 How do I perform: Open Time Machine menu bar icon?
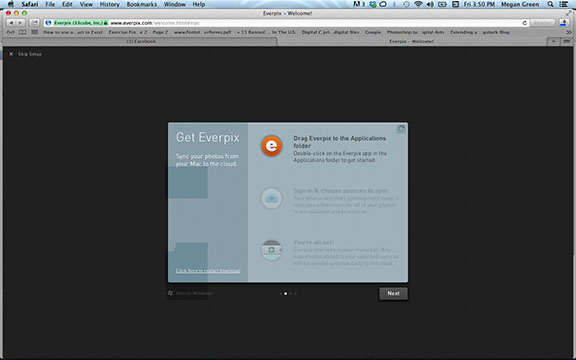[x=406, y=4]
